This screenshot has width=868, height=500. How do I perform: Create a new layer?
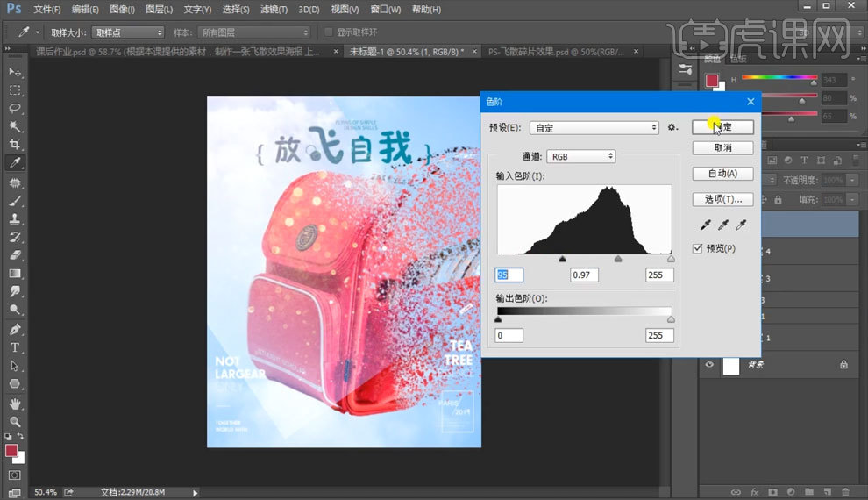pyautogui.click(x=828, y=492)
